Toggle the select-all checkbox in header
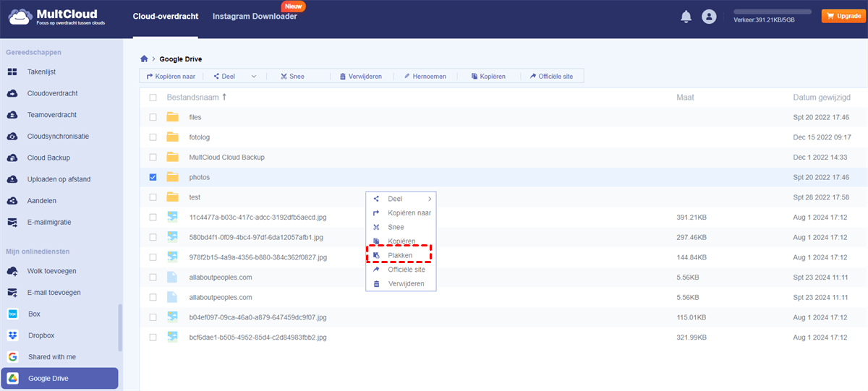This screenshot has width=868, height=391. pyautogui.click(x=153, y=97)
